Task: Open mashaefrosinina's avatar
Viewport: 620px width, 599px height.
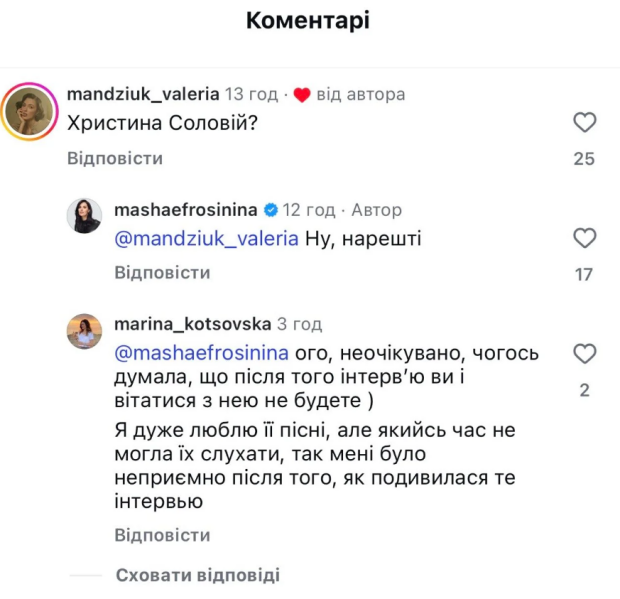Action: 84,214
